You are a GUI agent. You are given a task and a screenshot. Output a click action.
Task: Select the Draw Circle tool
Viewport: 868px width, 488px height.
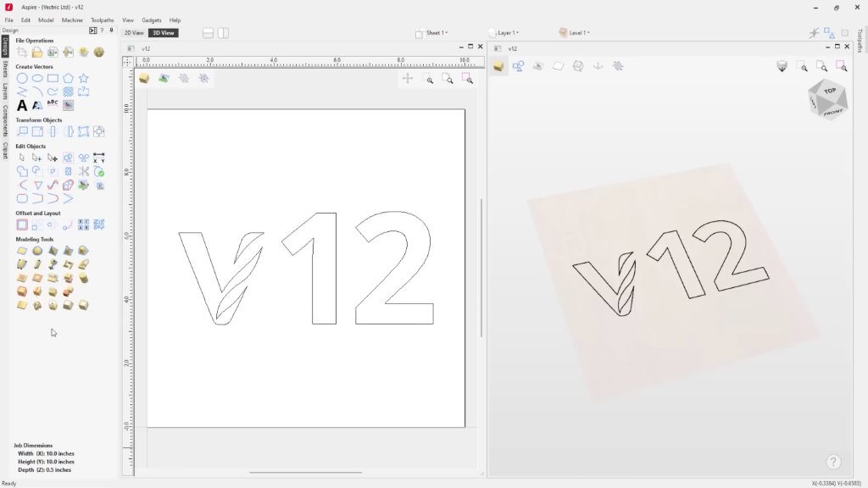pyautogui.click(x=23, y=78)
